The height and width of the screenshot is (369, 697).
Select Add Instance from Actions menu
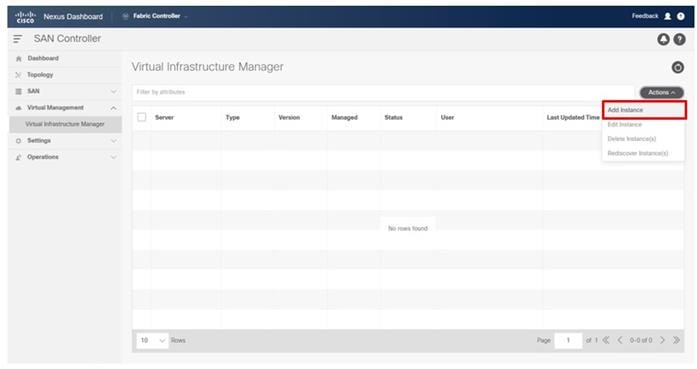[x=643, y=110]
